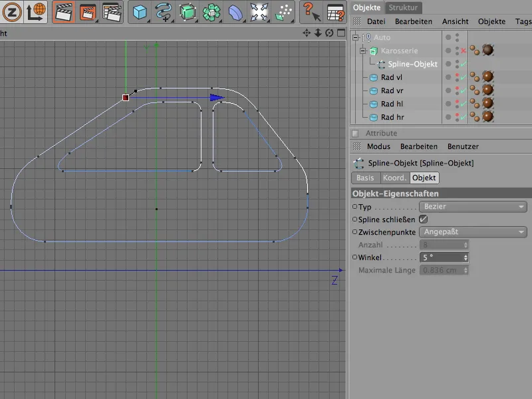This screenshot has height=399, width=532.
Task: Uncheck the Spline schließen checkbox
Action: pos(423,219)
